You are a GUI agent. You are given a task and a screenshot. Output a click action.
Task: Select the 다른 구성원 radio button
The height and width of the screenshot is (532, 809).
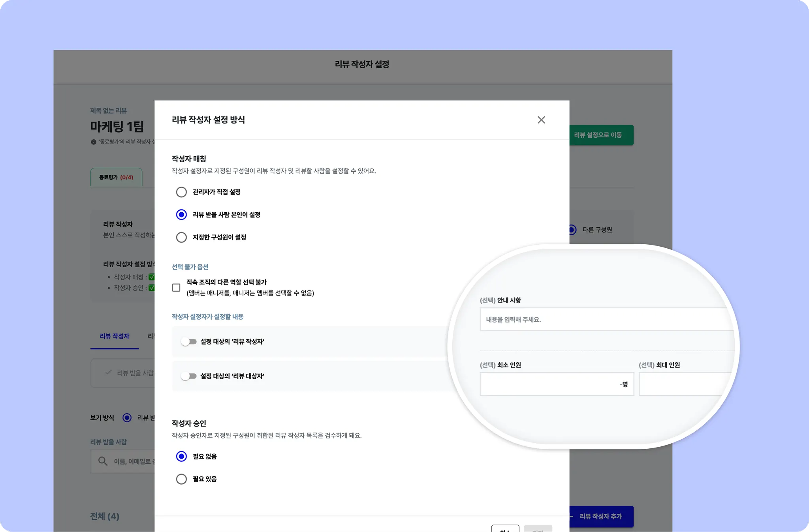click(x=572, y=230)
